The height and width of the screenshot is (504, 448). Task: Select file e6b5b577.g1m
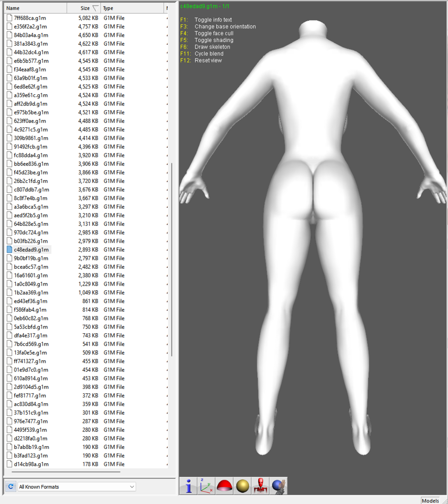click(31, 61)
